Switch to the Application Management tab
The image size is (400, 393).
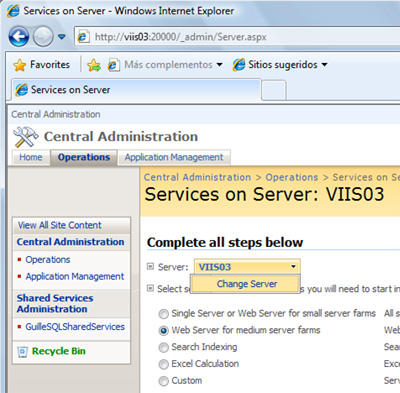[x=174, y=157]
